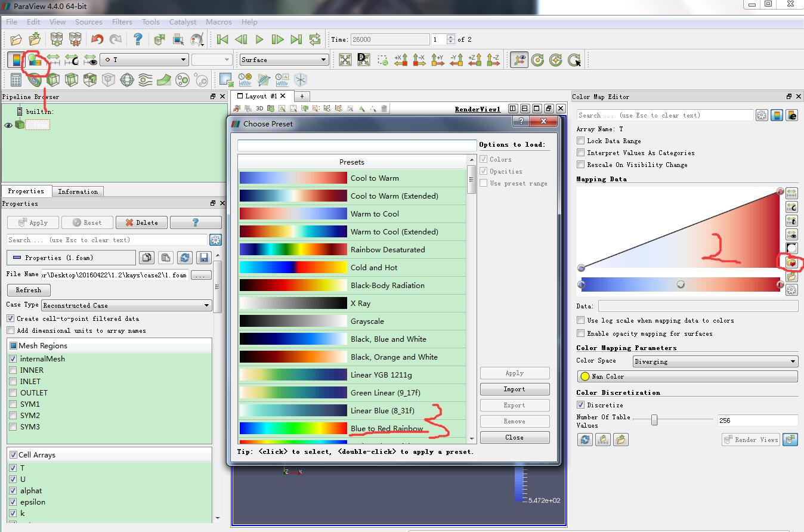Open the Help question-mark icon
This screenshot has height=532, width=804.
(x=138, y=39)
